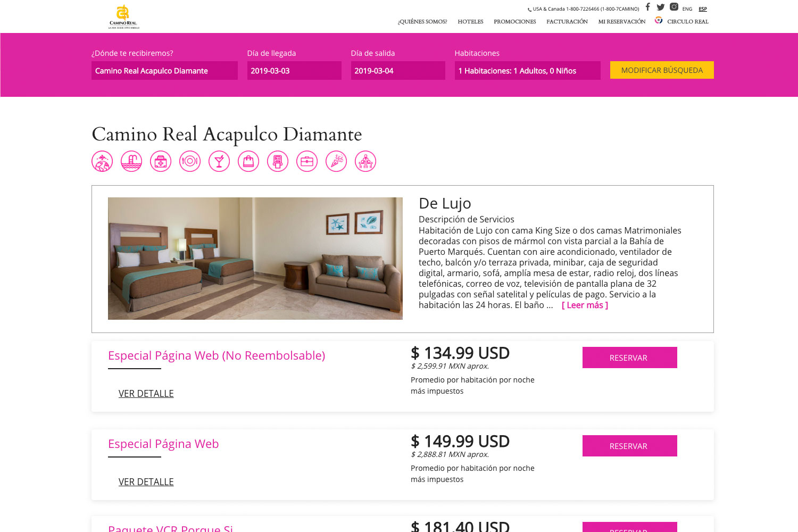This screenshot has height=532, width=798.
Task: Click the shopping bag amenity icon
Action: 248,161
